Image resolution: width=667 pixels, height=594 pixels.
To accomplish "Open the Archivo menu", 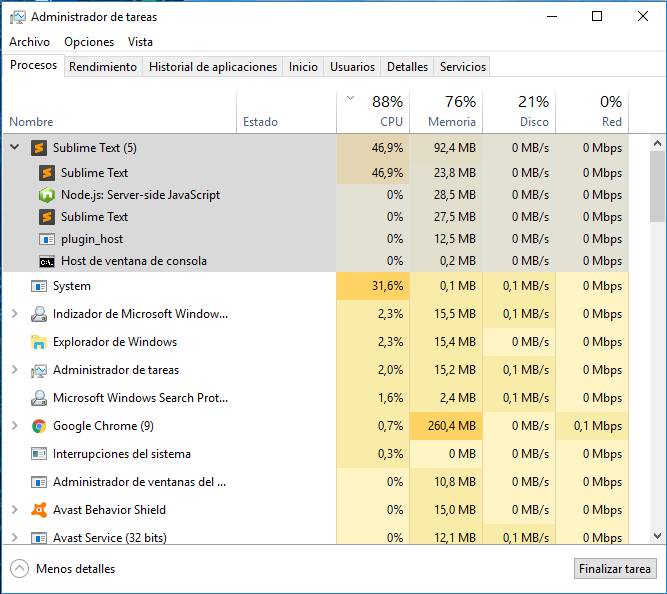I will pyautogui.click(x=29, y=42).
